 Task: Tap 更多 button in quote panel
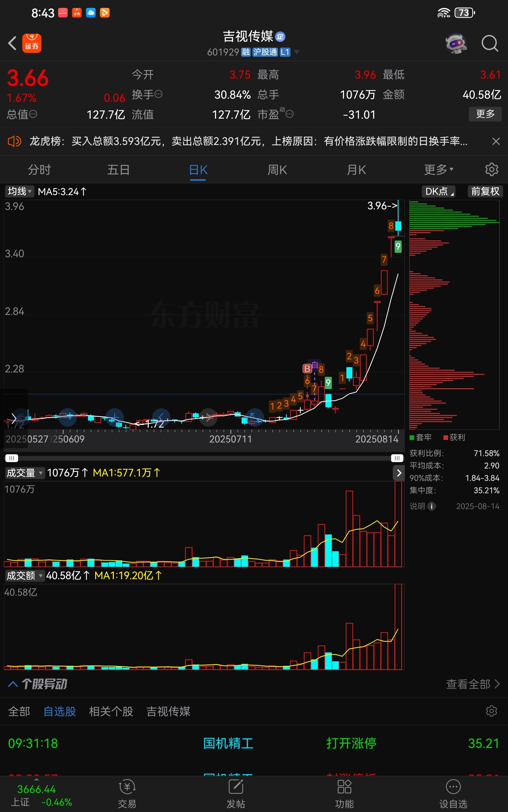[x=485, y=114]
